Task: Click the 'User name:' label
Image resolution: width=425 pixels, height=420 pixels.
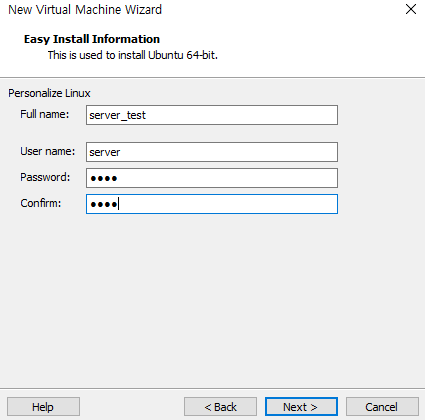Action: (48, 151)
